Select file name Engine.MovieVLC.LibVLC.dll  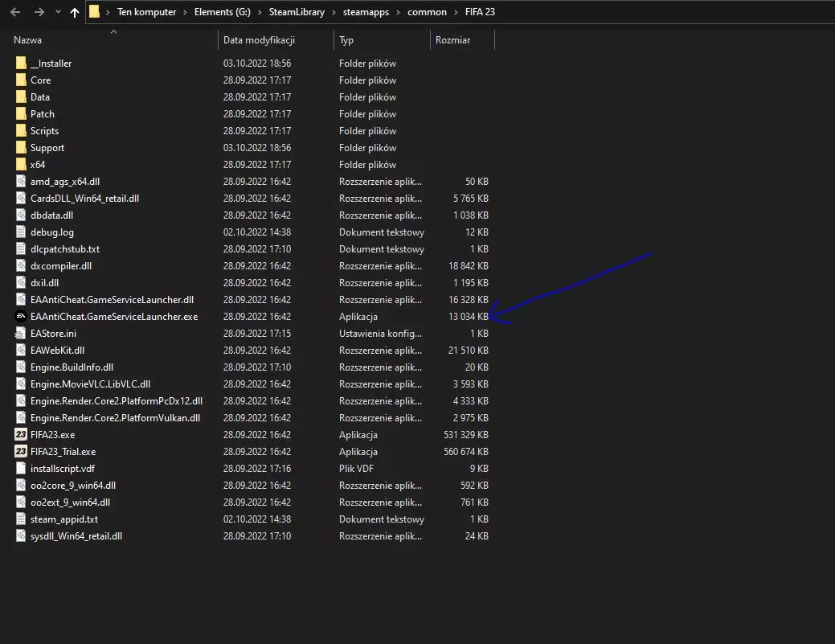click(91, 384)
